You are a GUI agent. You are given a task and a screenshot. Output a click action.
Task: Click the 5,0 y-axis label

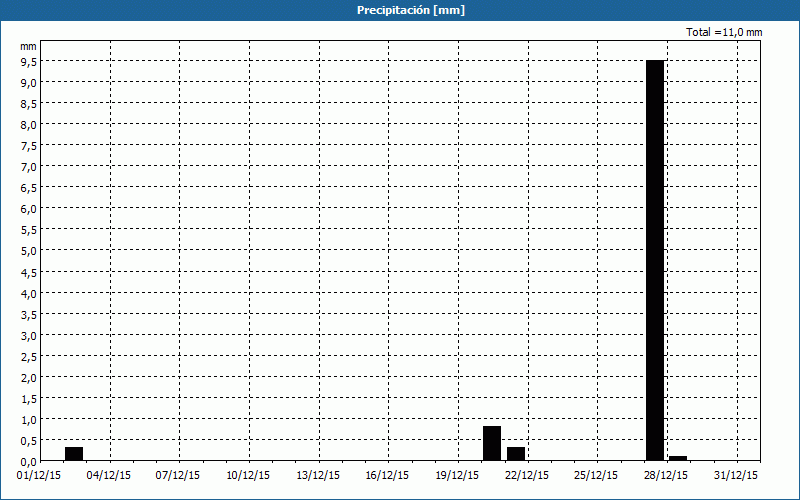[x=29, y=251]
